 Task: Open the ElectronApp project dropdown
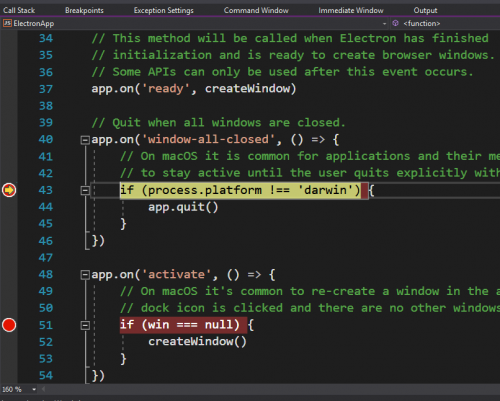[x=384, y=24]
